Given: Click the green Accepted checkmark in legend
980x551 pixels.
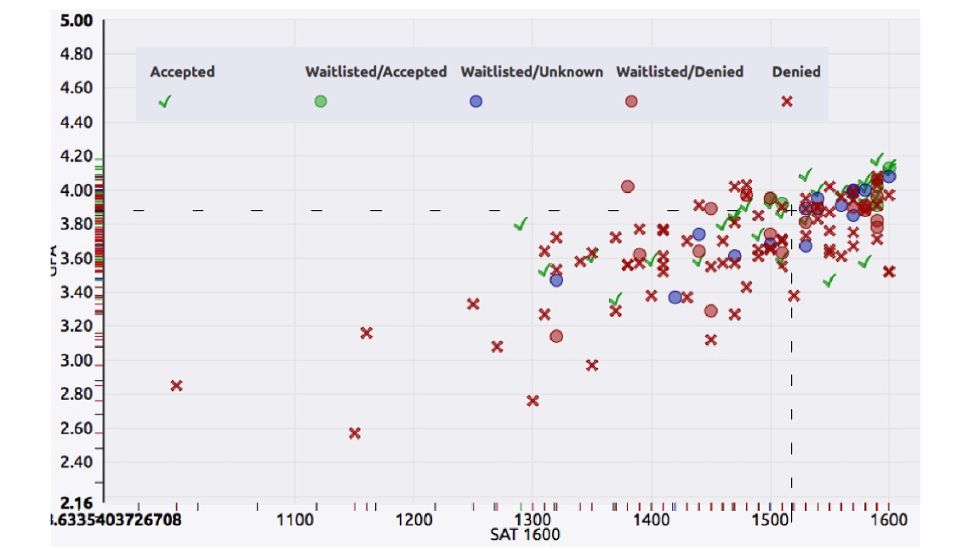Looking at the screenshot, I should coord(165,101).
